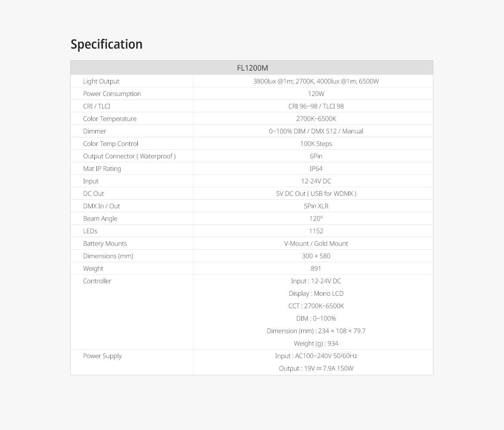The height and width of the screenshot is (430, 504).
Task: Select the Weight value 891
Action: click(x=316, y=269)
